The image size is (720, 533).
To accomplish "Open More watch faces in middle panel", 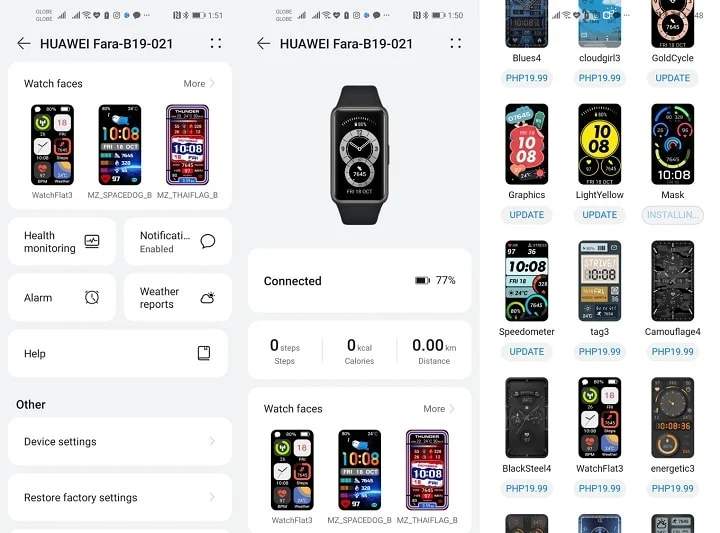I will pyautogui.click(x=439, y=409).
